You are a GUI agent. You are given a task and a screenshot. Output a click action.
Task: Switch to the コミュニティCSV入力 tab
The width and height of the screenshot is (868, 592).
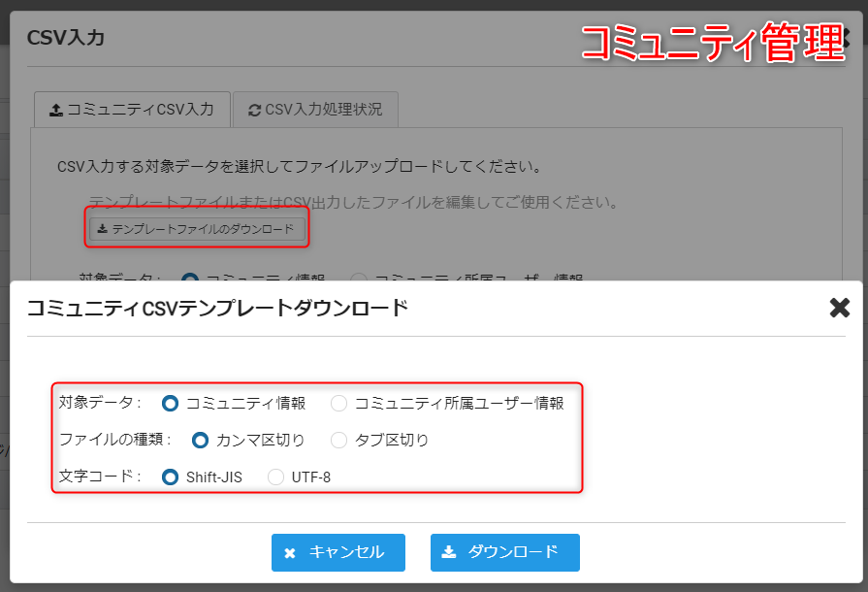pos(132,110)
